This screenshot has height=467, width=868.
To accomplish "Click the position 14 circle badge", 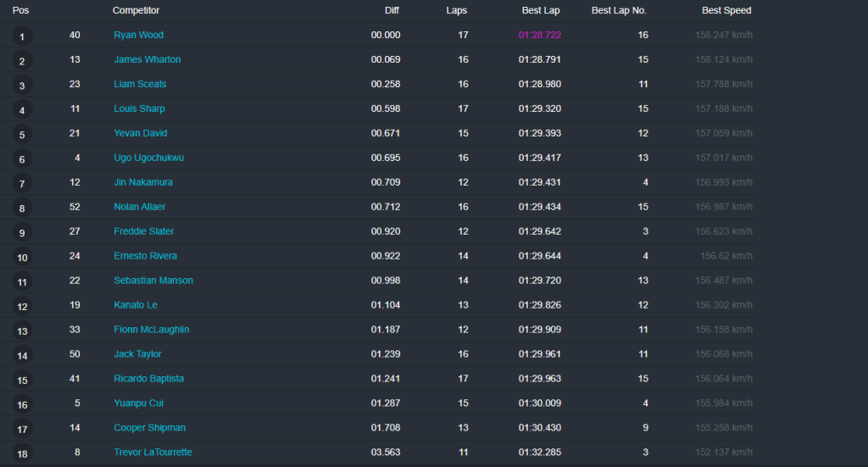I will point(23,355).
